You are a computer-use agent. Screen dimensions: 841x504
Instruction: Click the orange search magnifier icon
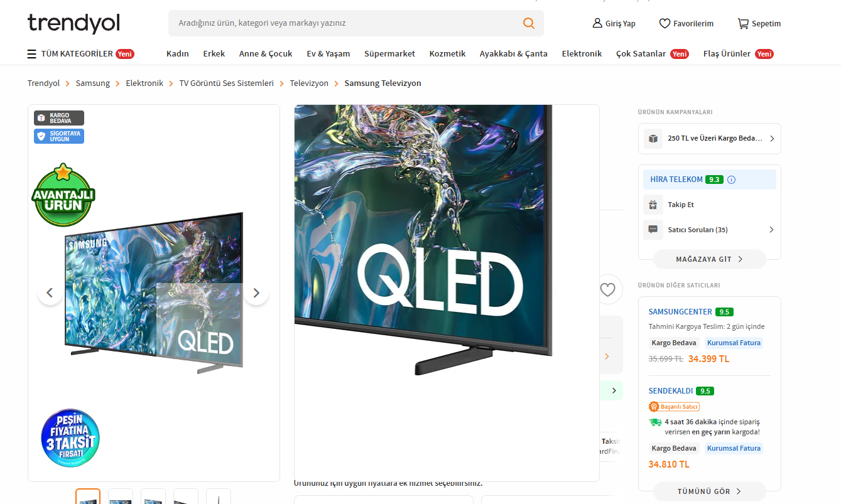(x=529, y=23)
